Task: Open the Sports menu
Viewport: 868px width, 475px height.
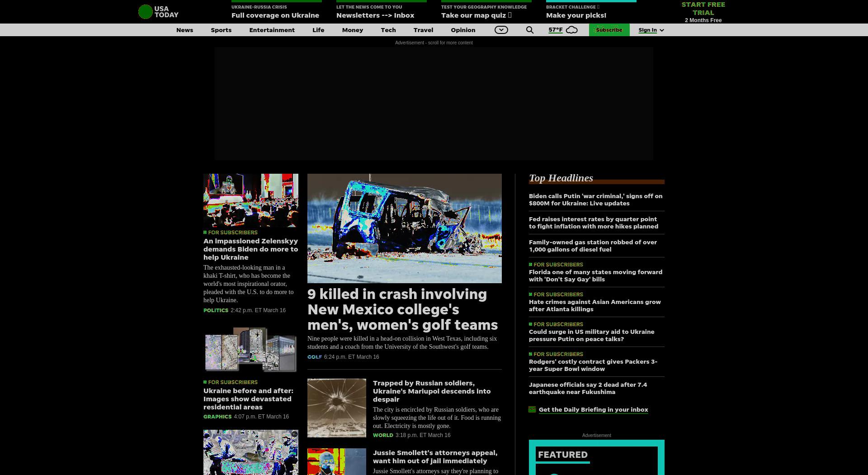Action: point(221,30)
